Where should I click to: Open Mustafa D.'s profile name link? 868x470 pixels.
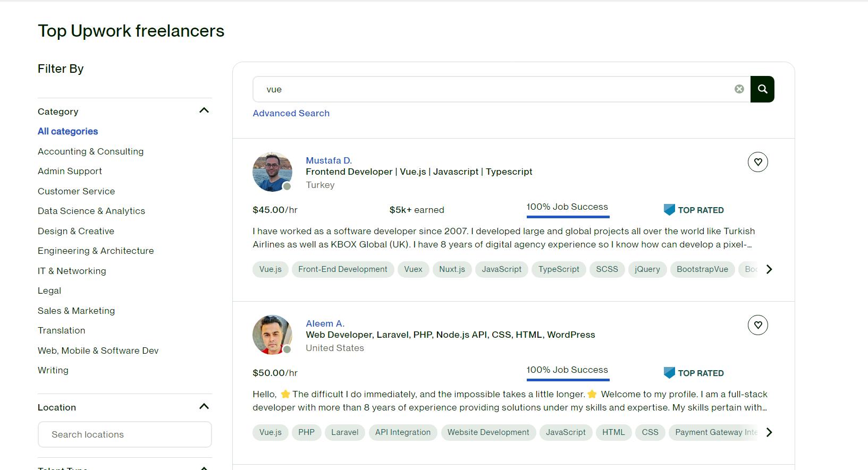click(x=328, y=160)
